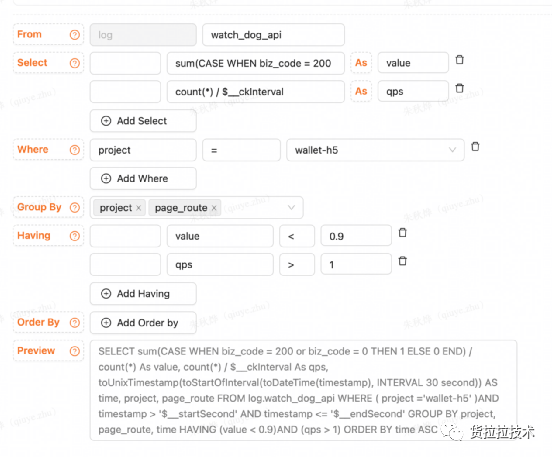
Task: Click the project where column field
Action: (x=143, y=150)
